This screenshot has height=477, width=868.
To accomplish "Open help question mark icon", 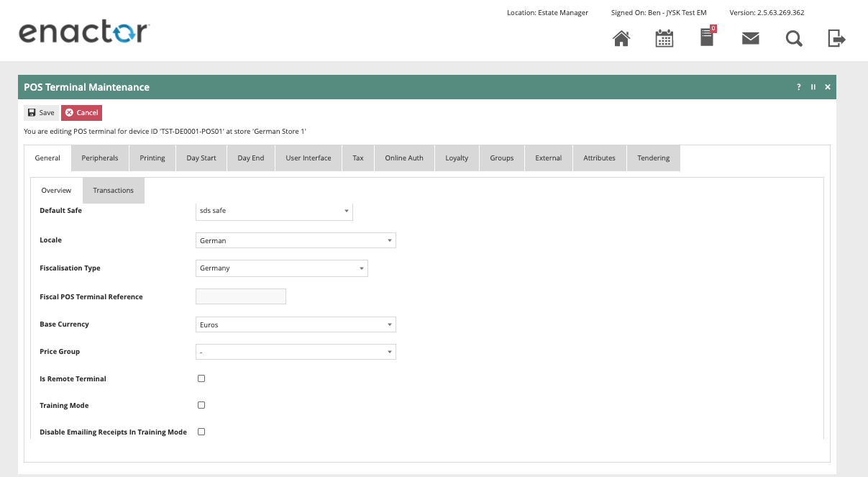I will pos(798,87).
